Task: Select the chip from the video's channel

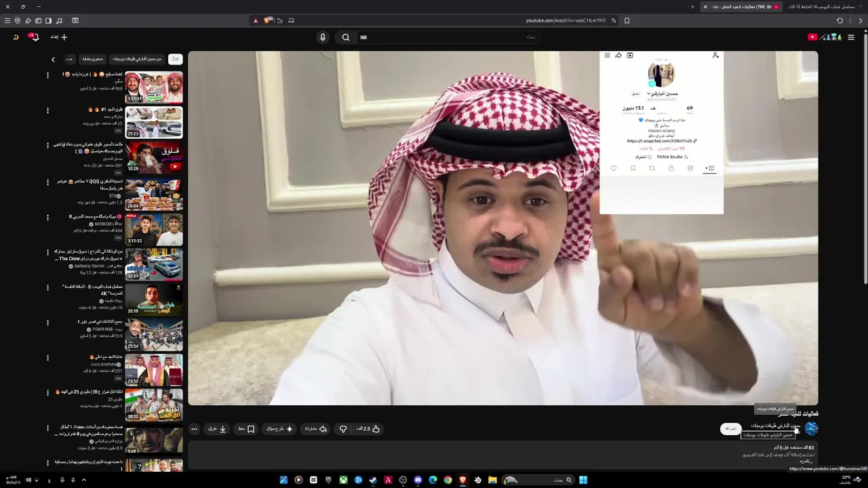Action: coord(137,59)
